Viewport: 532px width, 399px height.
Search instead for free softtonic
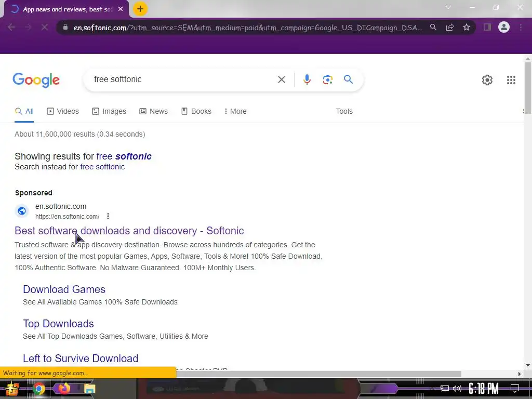(102, 167)
